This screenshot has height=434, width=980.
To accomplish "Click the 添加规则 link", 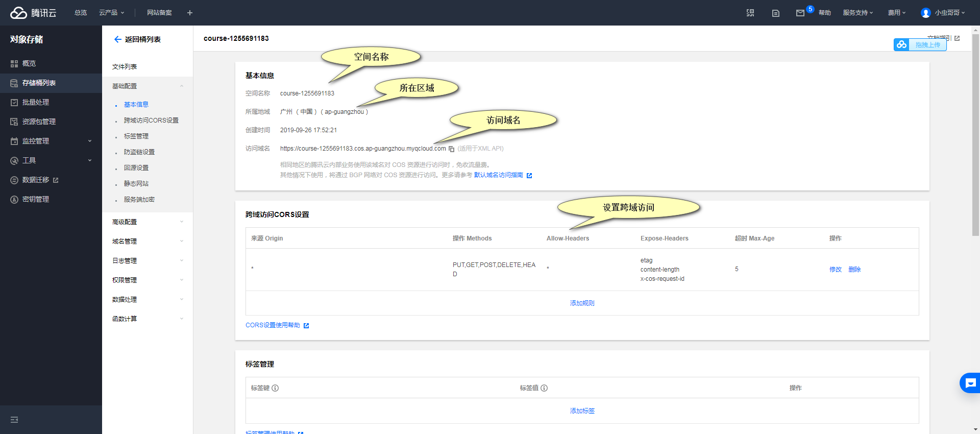I will pos(582,303).
